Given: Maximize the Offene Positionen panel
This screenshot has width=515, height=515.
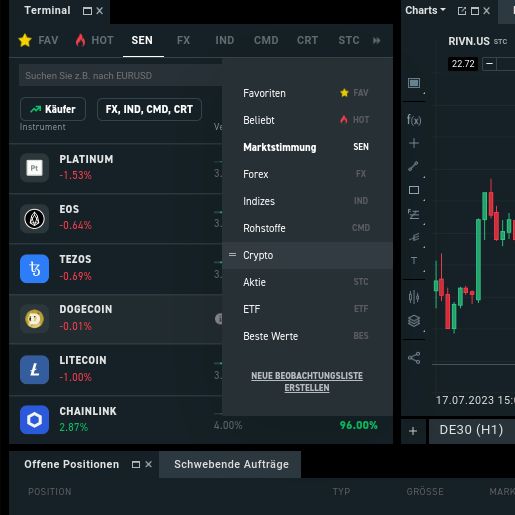Looking at the screenshot, I should [x=136, y=464].
